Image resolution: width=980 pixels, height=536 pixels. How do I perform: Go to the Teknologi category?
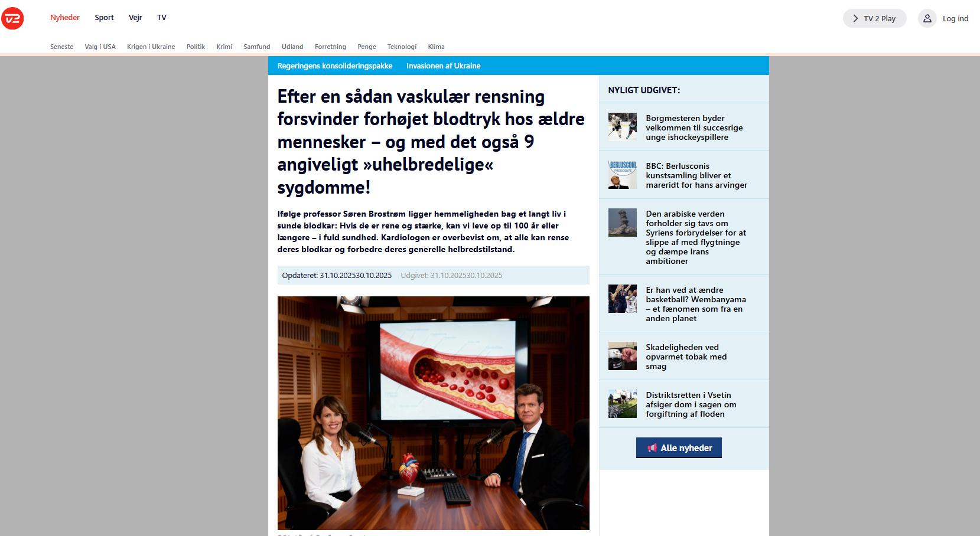402,47
